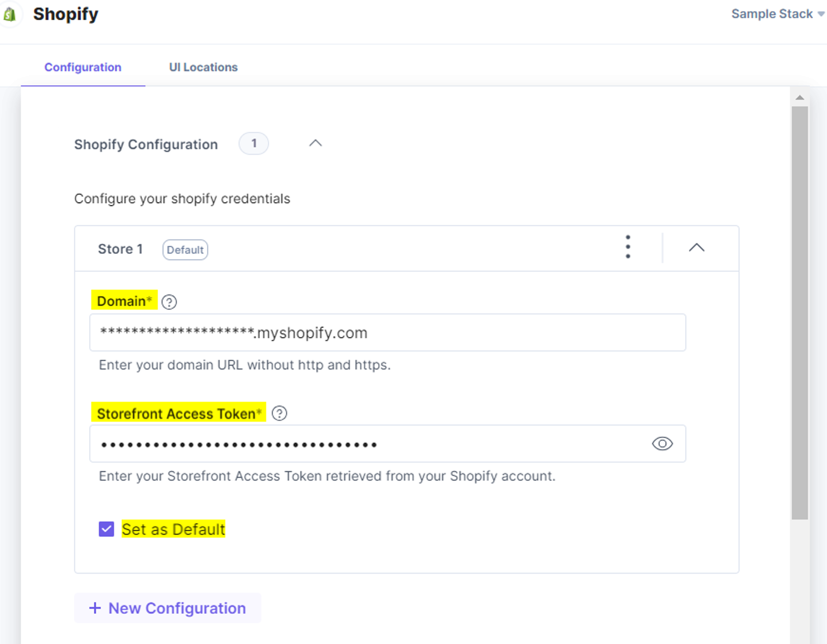The image size is (827, 644).
Task: Click the Shopify Configuration heading
Action: click(x=146, y=145)
